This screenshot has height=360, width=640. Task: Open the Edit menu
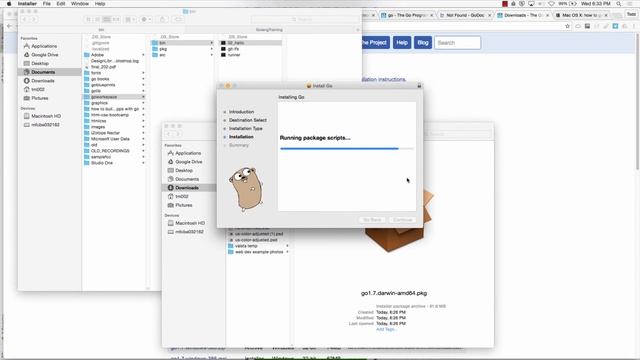61,4
